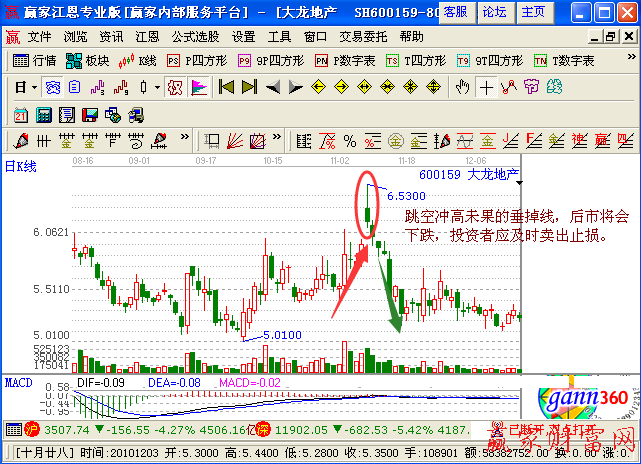Open the T四方形 time square

click(416, 61)
